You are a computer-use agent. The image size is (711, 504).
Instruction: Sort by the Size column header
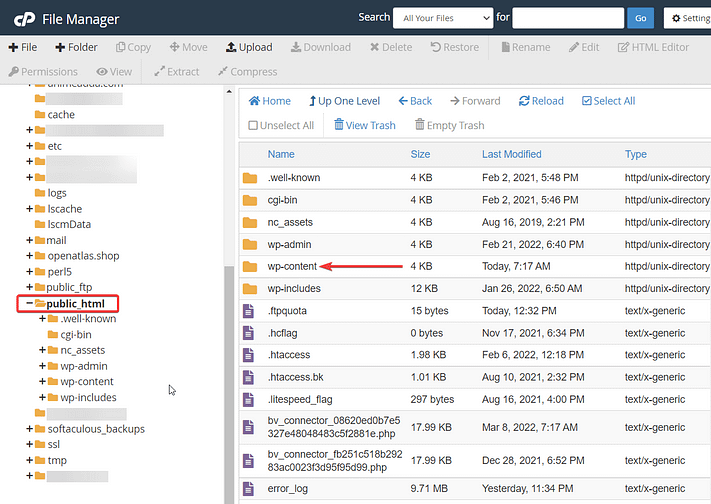click(x=420, y=154)
